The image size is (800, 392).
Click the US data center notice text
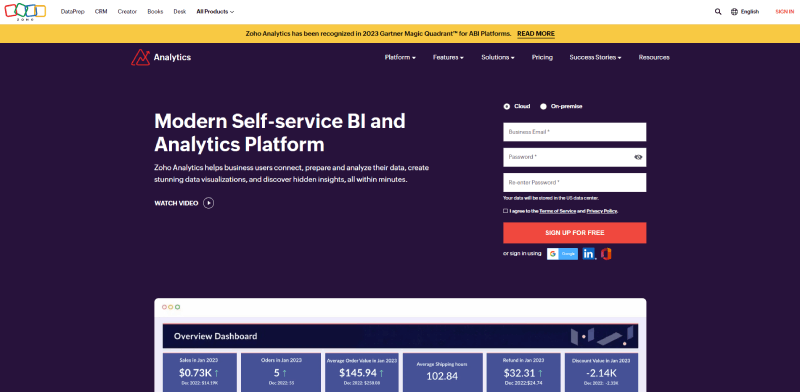click(x=551, y=198)
